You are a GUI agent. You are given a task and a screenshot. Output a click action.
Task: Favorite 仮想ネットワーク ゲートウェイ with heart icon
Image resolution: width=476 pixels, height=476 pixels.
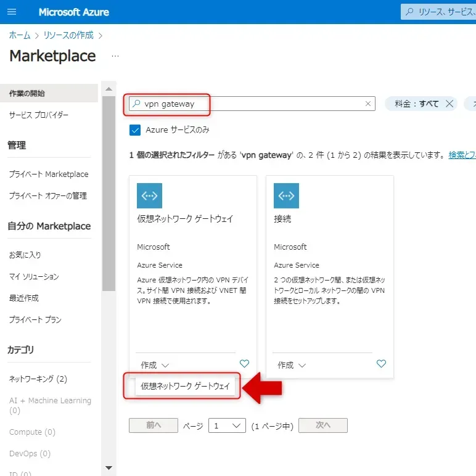[x=244, y=364]
